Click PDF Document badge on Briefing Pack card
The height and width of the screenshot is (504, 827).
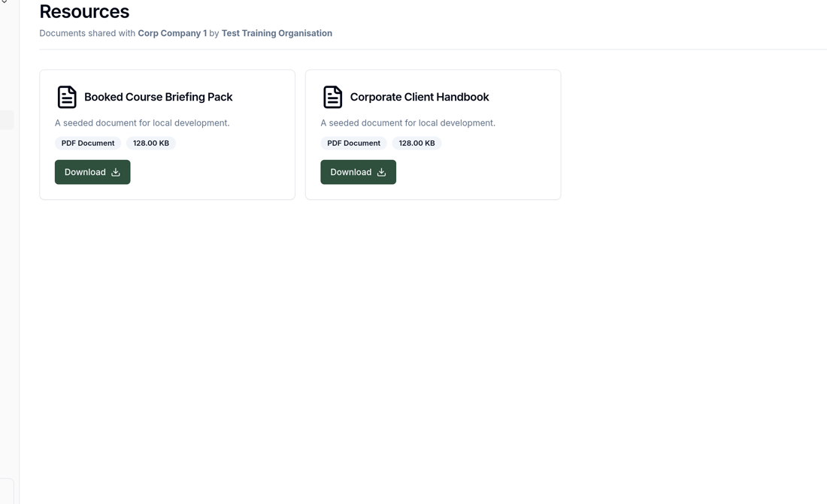pos(88,143)
